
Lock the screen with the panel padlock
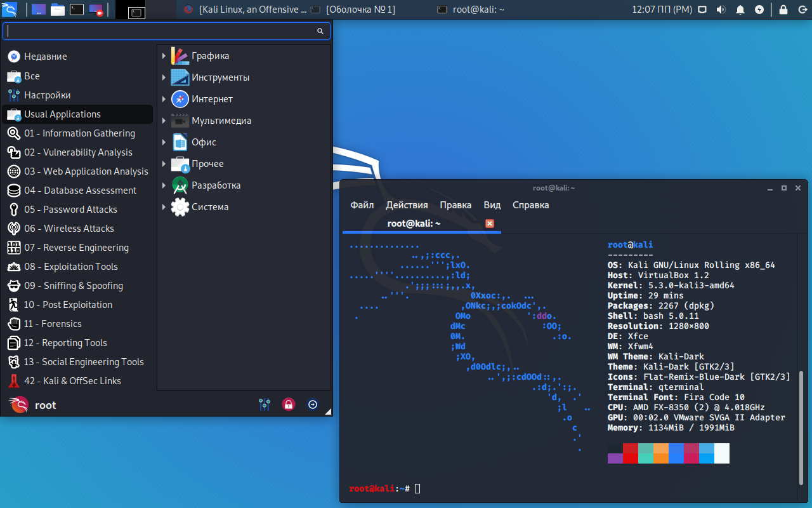(x=783, y=10)
